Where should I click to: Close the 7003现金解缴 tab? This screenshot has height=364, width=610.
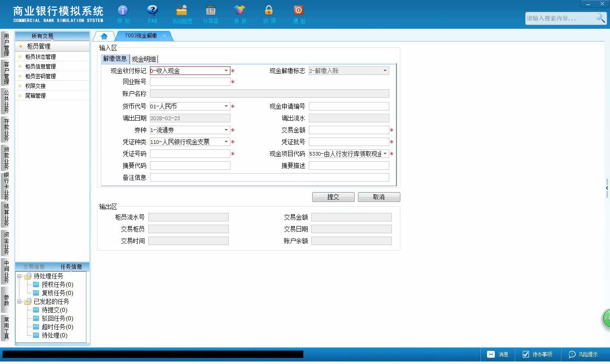(164, 36)
